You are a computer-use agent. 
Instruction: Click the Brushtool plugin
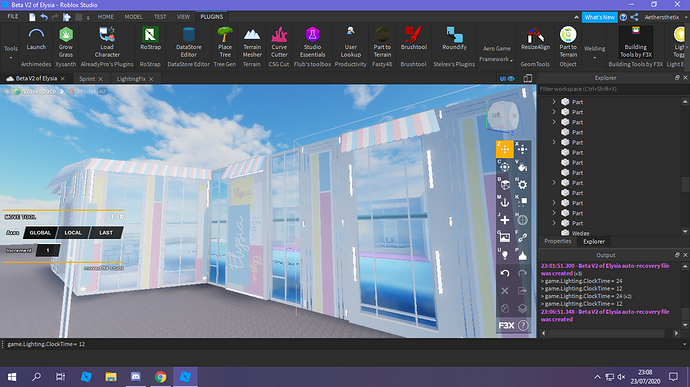tap(414, 39)
